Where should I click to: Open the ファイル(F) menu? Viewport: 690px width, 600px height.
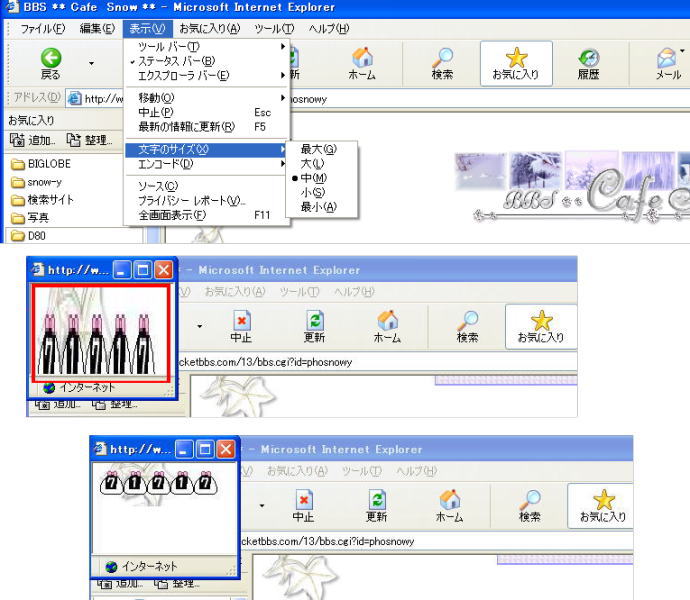point(43,28)
